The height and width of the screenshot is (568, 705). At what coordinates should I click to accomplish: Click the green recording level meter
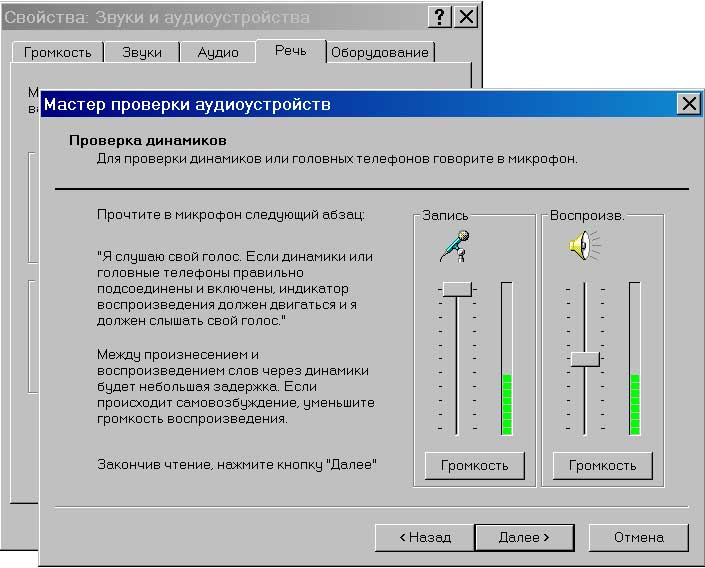(x=506, y=403)
